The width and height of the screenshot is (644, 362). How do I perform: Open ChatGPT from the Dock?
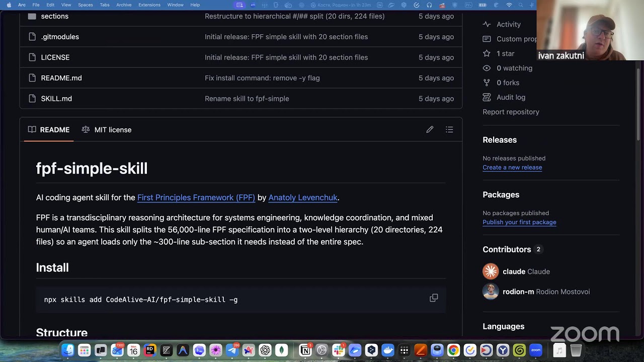pos(265,350)
